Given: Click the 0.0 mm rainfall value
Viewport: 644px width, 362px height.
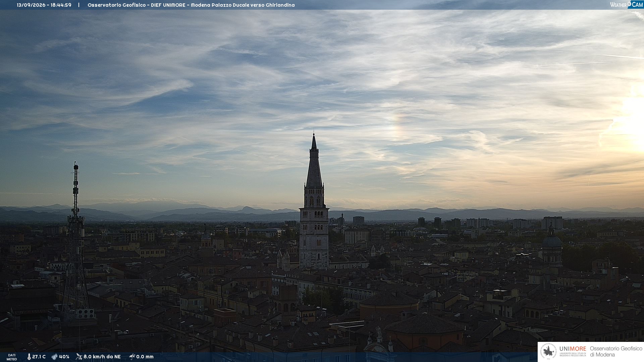Looking at the screenshot, I should 145,357.
